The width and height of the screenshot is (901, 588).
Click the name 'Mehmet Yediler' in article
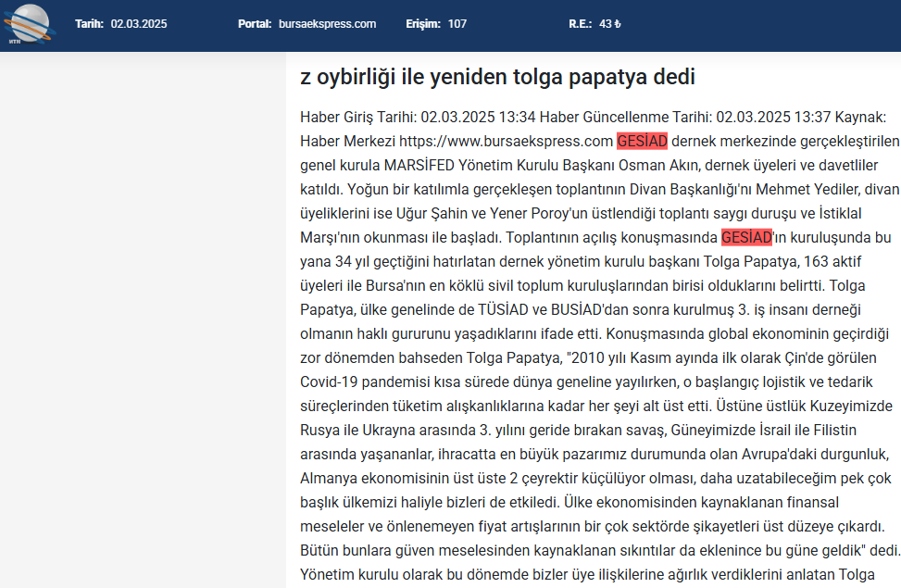807,190
